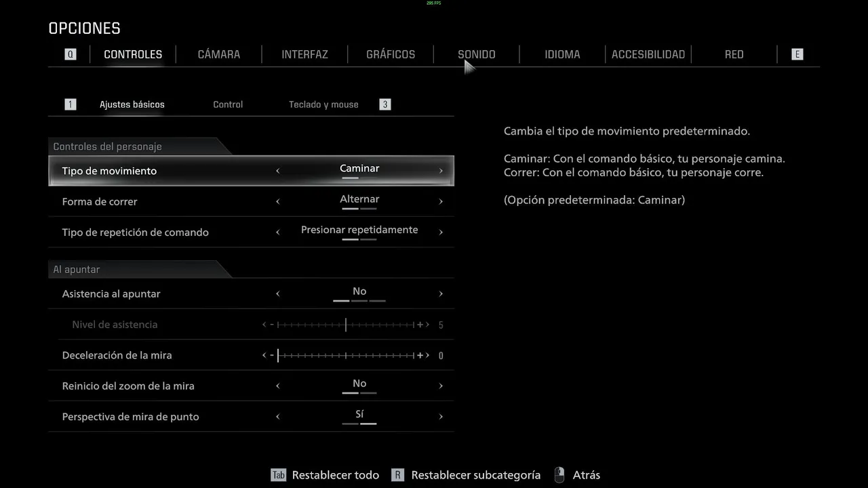The width and height of the screenshot is (868, 488).
Task: Open the ACCESIBILIDAD tab
Action: point(648,54)
